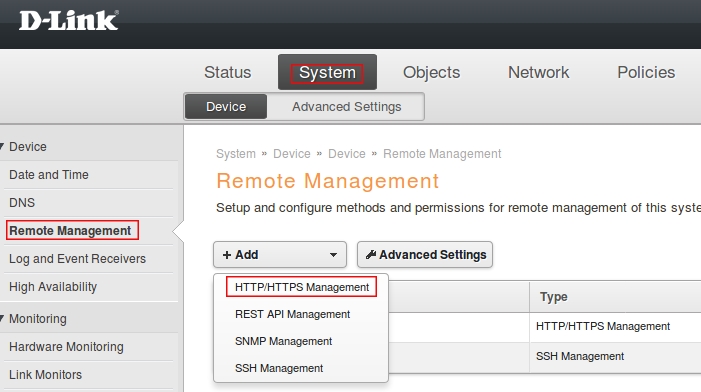Click the Remote Management breadcrumb
Screen dimensions: 701x392
[442, 154]
